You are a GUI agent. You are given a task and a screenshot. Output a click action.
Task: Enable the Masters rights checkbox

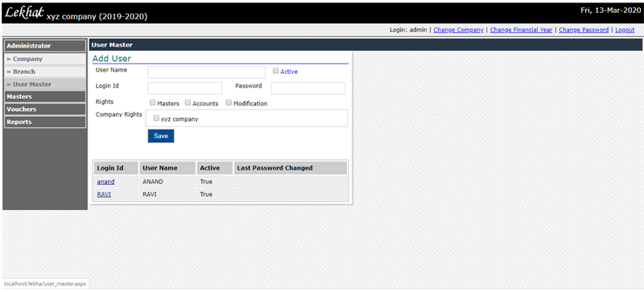(x=152, y=103)
